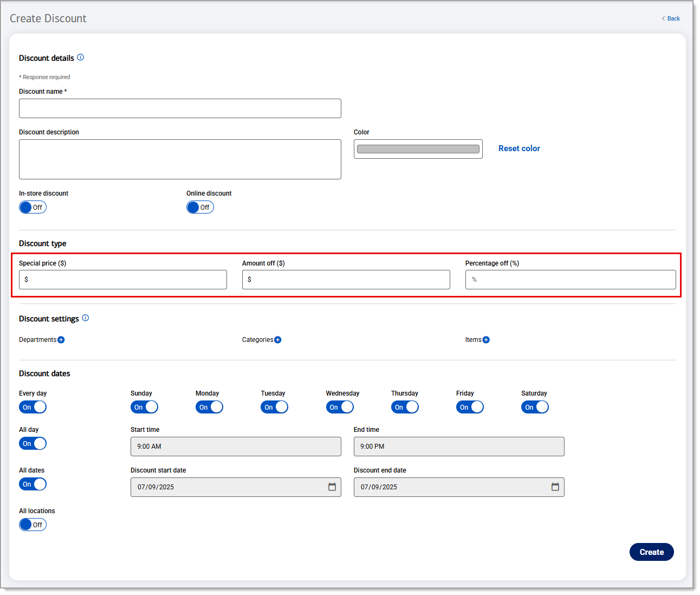Click the Special price ($) field
Screen dimensions: 700x595
click(123, 280)
